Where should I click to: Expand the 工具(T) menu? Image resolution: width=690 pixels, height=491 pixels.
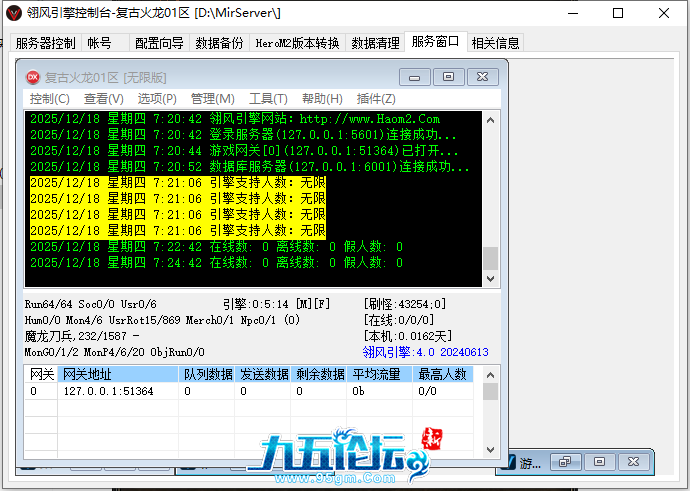click(267, 99)
